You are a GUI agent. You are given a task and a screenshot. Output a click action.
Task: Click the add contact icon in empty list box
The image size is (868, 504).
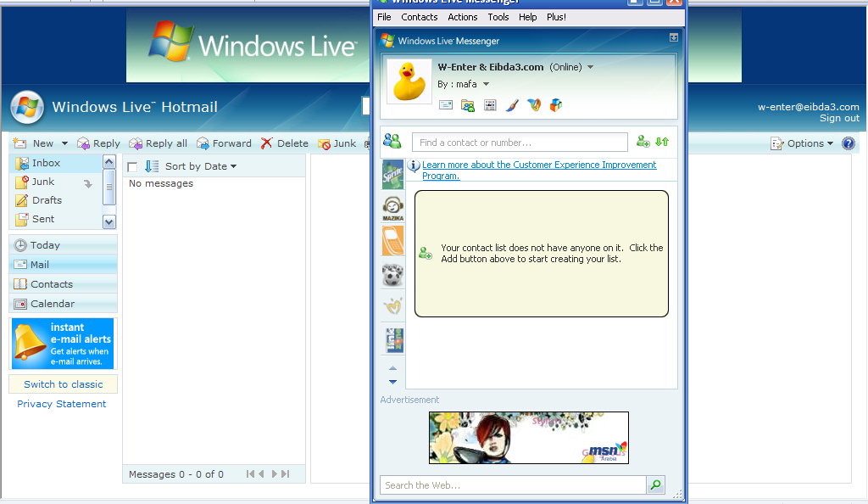pos(426,253)
